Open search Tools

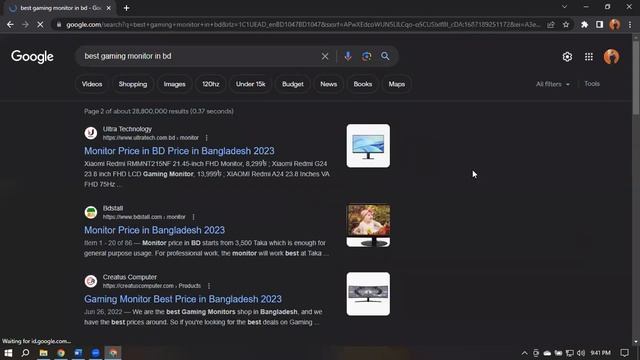click(592, 84)
